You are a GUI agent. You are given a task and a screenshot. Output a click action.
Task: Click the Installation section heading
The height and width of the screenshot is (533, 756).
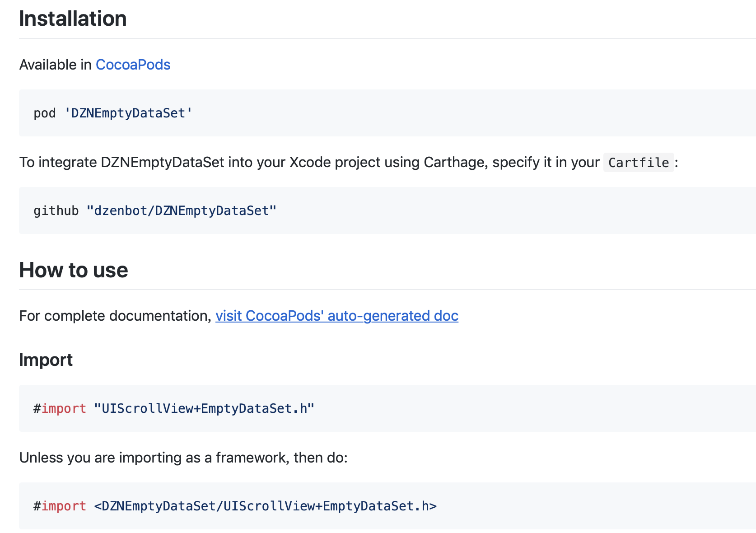click(73, 19)
